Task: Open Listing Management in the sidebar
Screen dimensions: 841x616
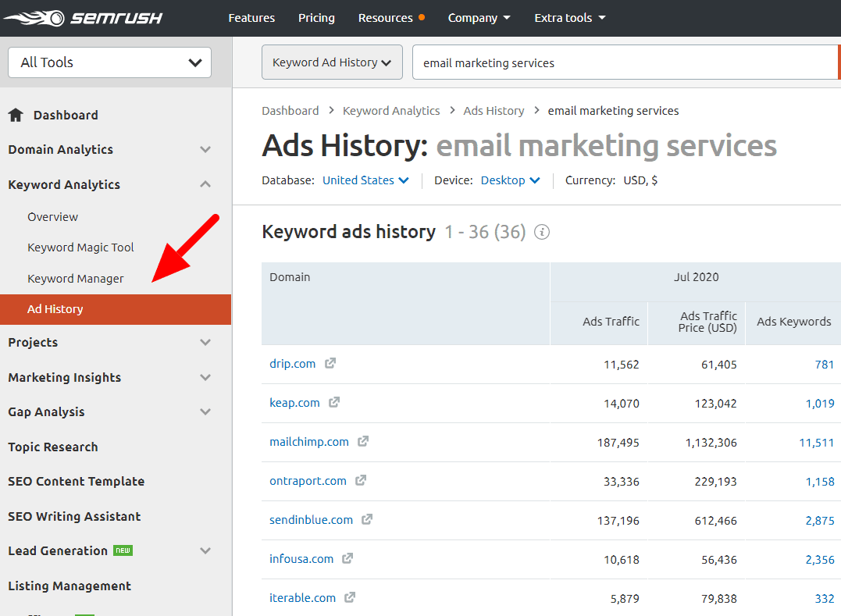Action: (69, 586)
